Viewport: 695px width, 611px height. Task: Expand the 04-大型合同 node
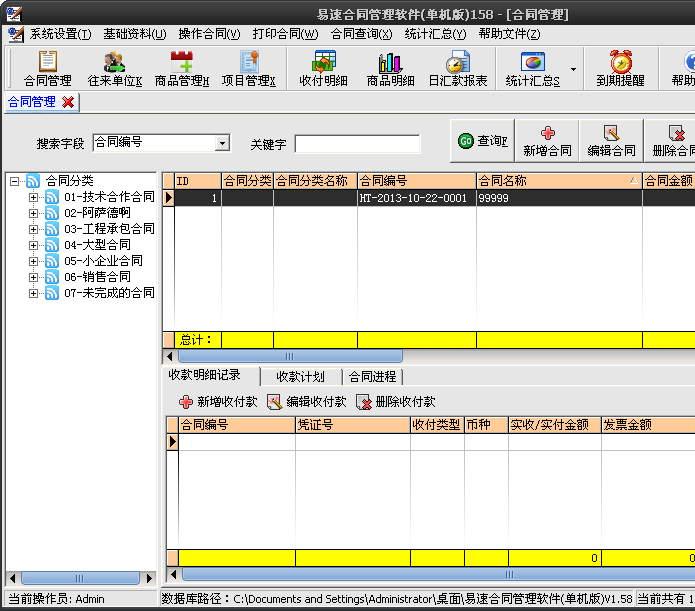coord(33,245)
